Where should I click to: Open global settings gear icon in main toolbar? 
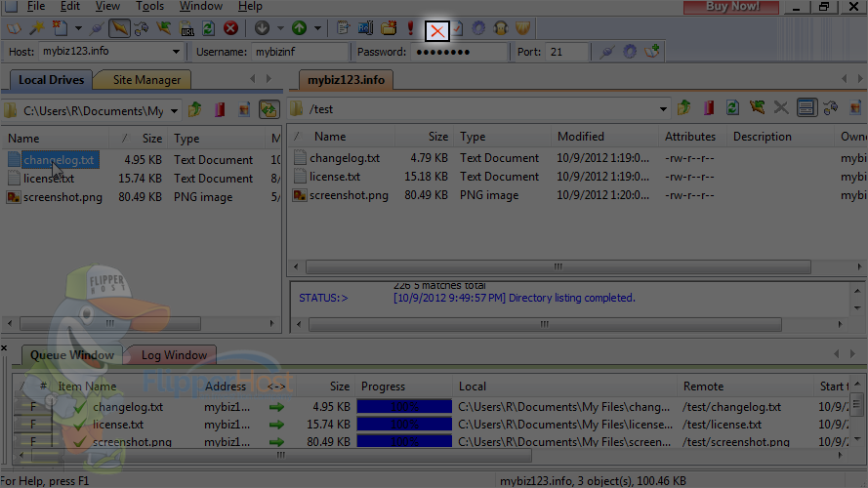pos(478,28)
